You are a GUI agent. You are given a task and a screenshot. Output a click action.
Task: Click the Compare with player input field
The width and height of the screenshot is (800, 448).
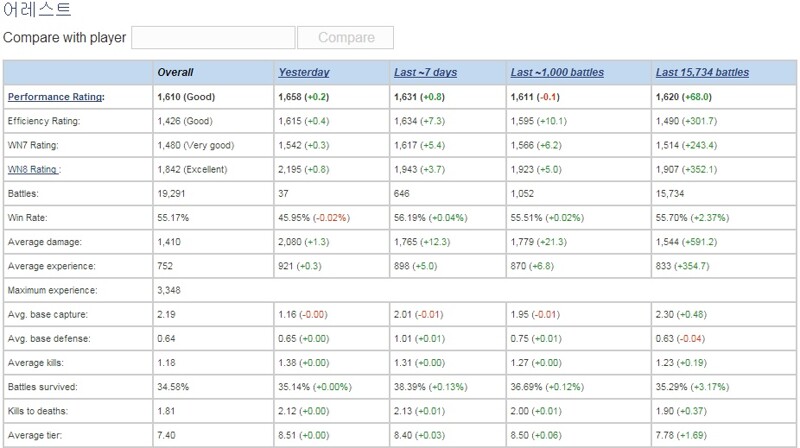pos(213,38)
